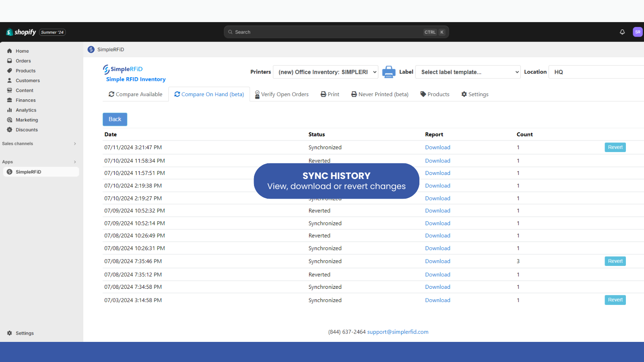This screenshot has width=644, height=362.
Task: Open notifications bell
Action: click(x=622, y=32)
